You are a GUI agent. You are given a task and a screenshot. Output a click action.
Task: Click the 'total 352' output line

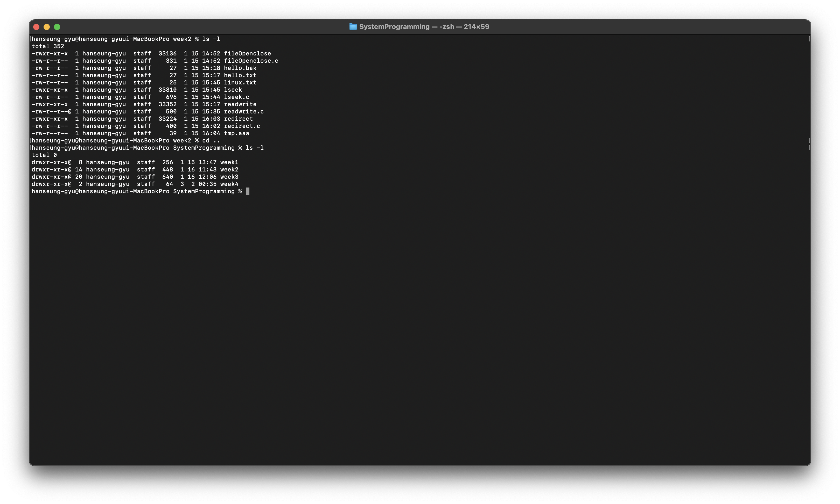[48, 46]
